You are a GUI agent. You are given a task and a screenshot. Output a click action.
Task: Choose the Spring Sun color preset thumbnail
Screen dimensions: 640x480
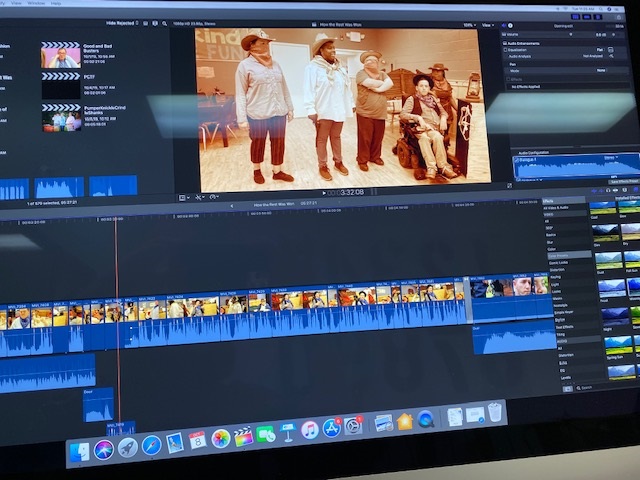618,346
